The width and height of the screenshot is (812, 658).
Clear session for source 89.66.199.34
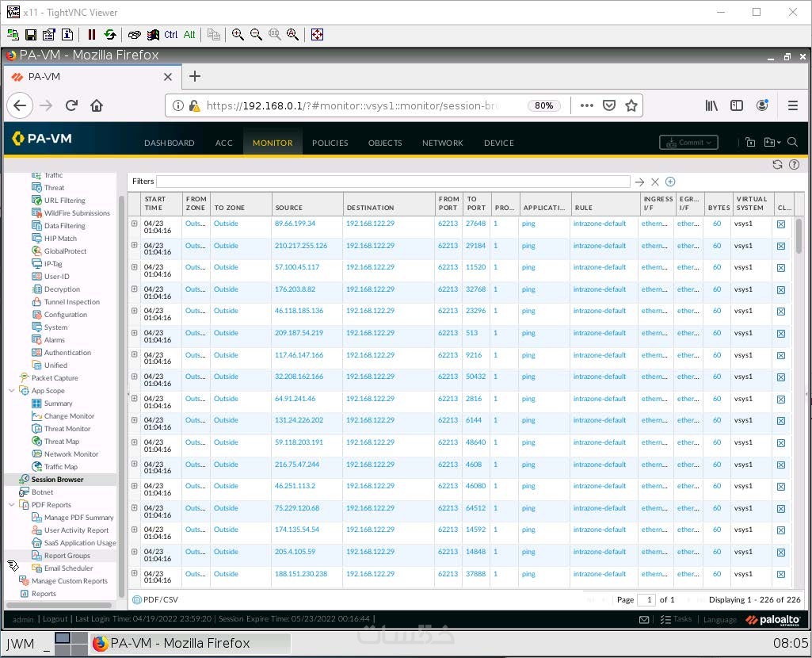[x=781, y=224]
